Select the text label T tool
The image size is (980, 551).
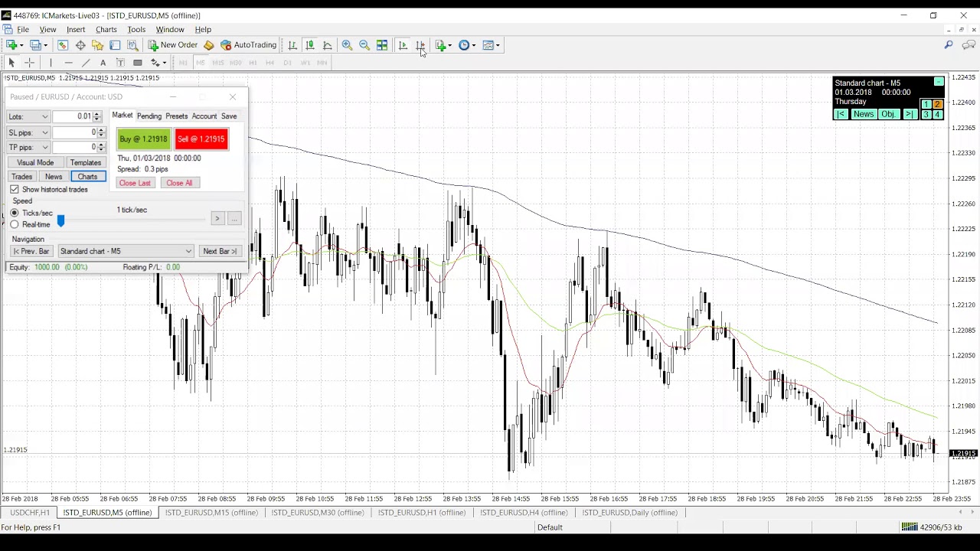click(120, 63)
